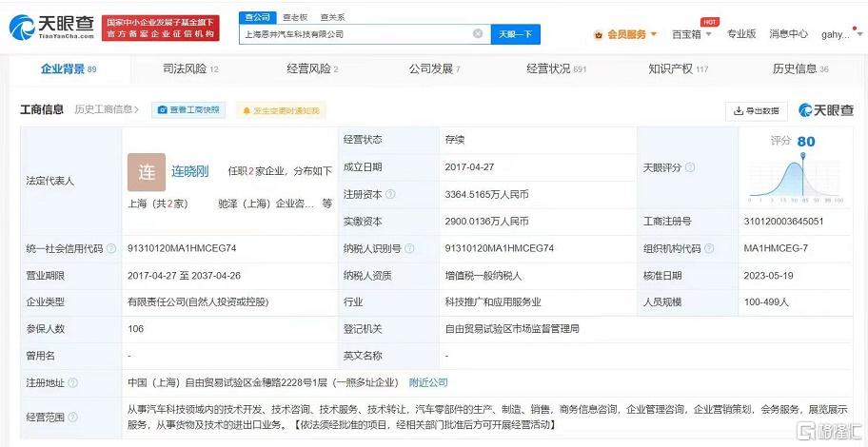868x447 pixels.
Task: Open the 专业版 link
Action: (741, 33)
